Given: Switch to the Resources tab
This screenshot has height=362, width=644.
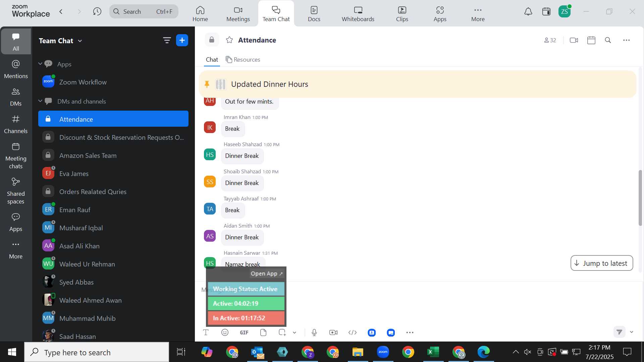Looking at the screenshot, I should [x=243, y=60].
